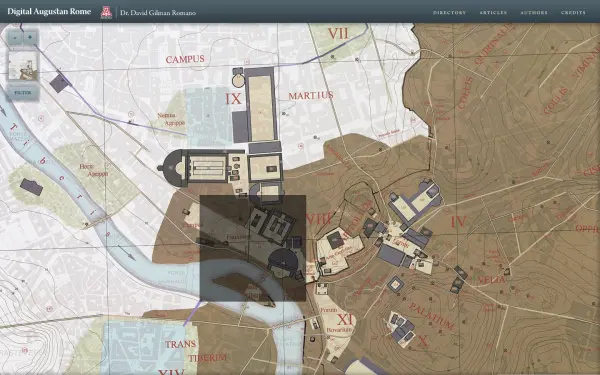Go to the Articles section

click(493, 13)
